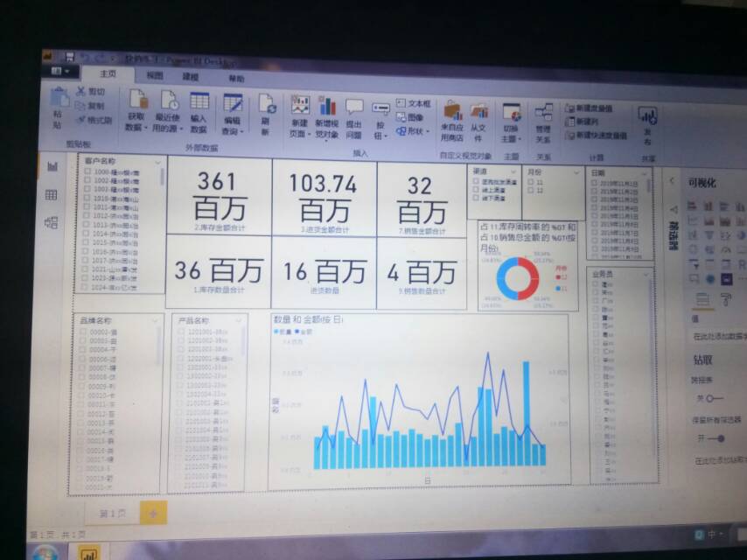The image size is (747, 560).
Task: Click the Publish (发布) icon
Action: click(647, 115)
